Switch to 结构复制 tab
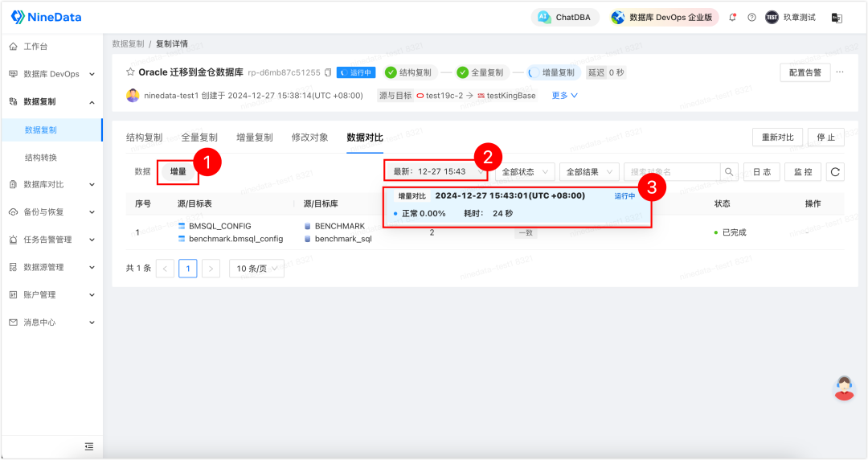 click(145, 138)
